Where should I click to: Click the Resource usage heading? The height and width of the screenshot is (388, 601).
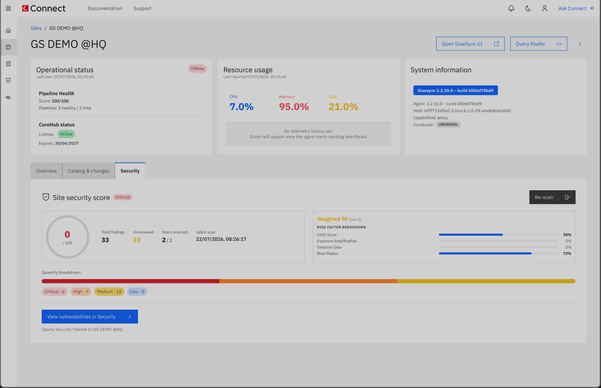click(248, 70)
